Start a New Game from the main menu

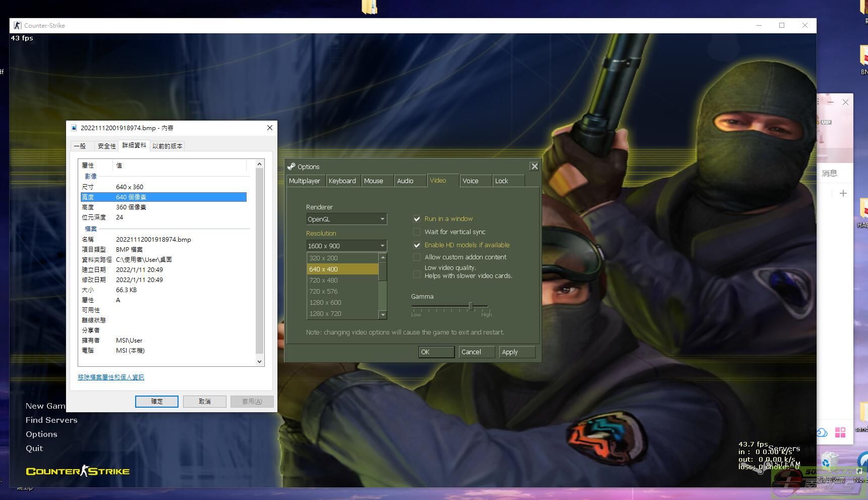coord(45,406)
